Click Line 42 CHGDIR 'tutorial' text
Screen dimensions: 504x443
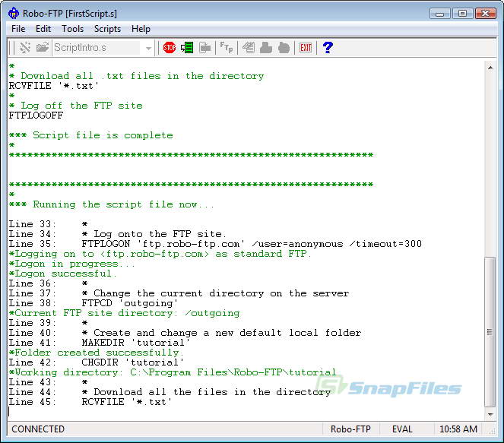[x=133, y=362]
